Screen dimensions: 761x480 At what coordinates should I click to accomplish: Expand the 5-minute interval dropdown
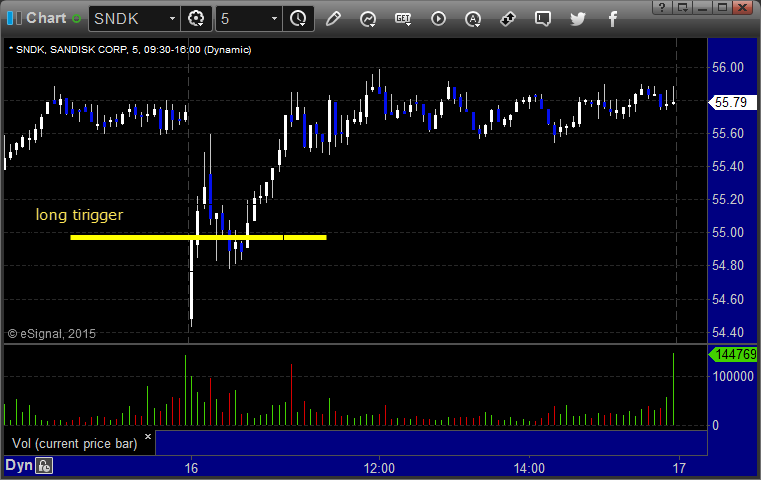tap(274, 19)
